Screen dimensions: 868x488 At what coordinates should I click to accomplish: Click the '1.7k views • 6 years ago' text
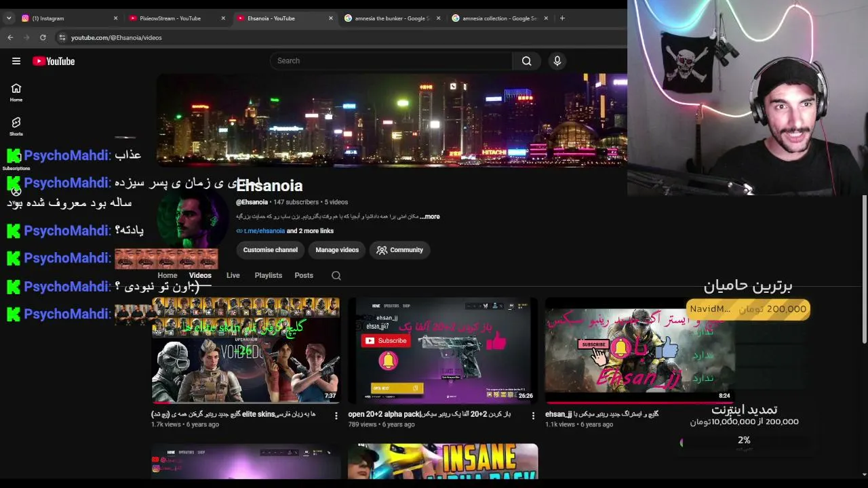[x=185, y=424]
